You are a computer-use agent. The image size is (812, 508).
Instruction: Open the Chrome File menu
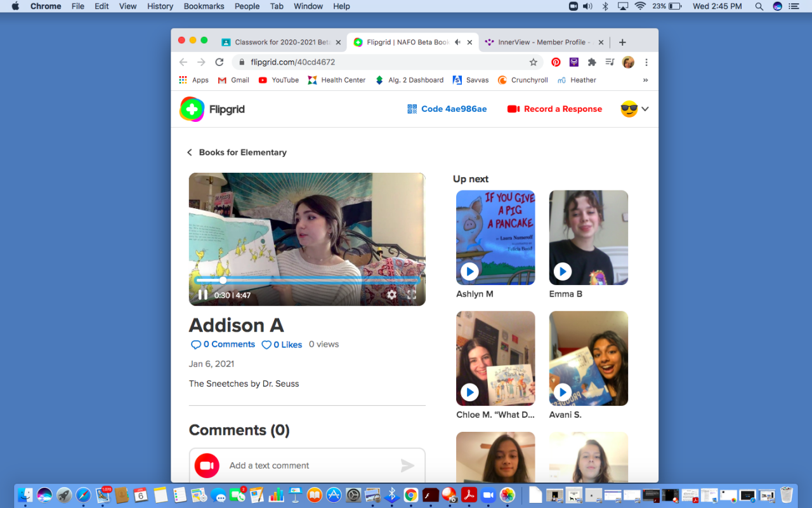click(78, 6)
